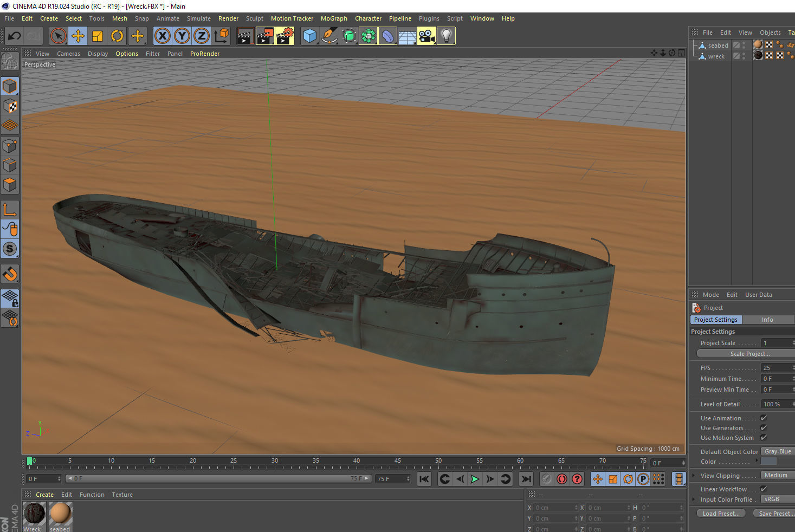Expand Input Color Profile disclosure triangle
The height and width of the screenshot is (532, 795).
(694, 499)
